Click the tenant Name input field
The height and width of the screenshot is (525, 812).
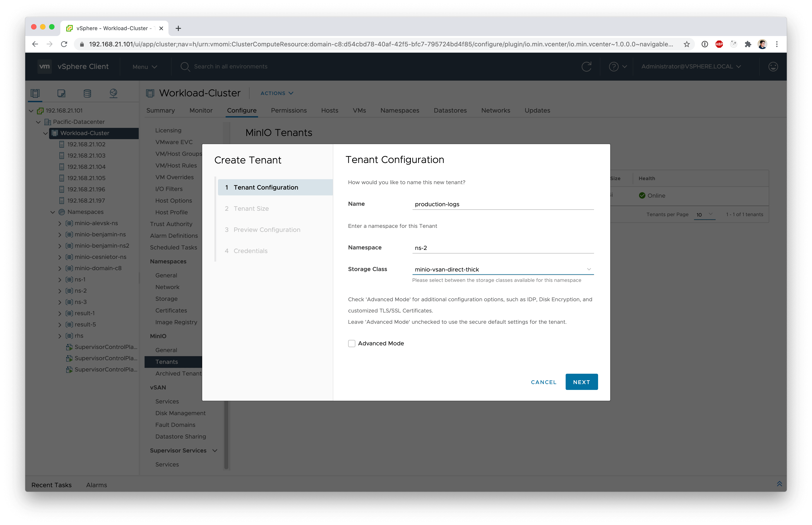502,204
